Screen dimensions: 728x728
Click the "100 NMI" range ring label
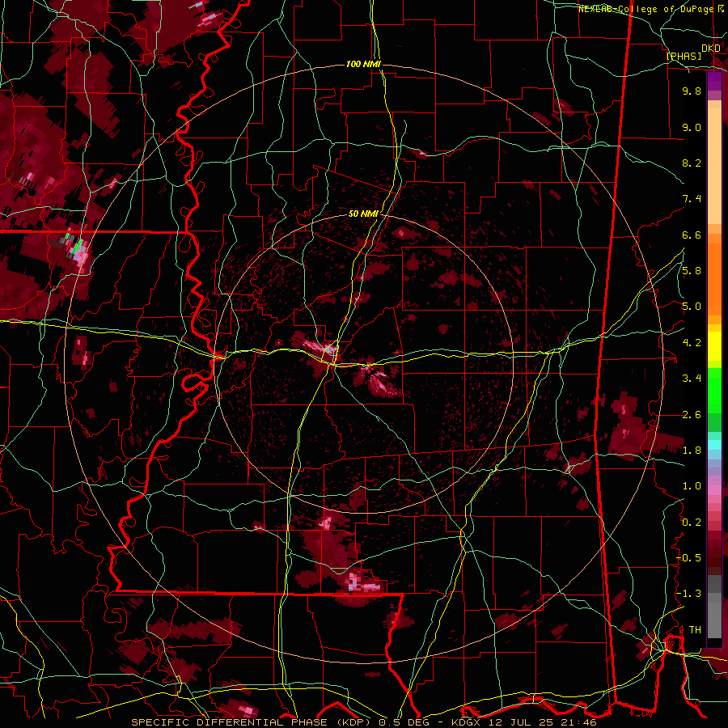pos(363,64)
